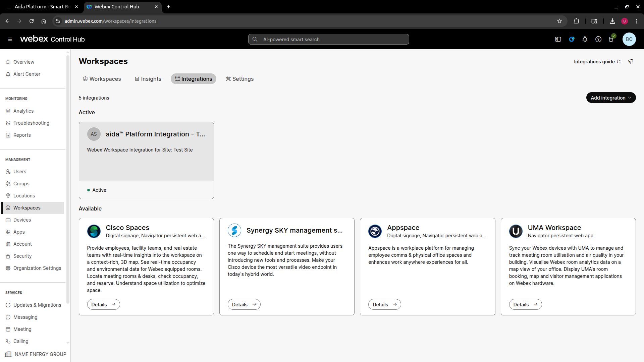Open Reports under Monitoring
This screenshot has height=362, width=644.
click(x=22, y=135)
